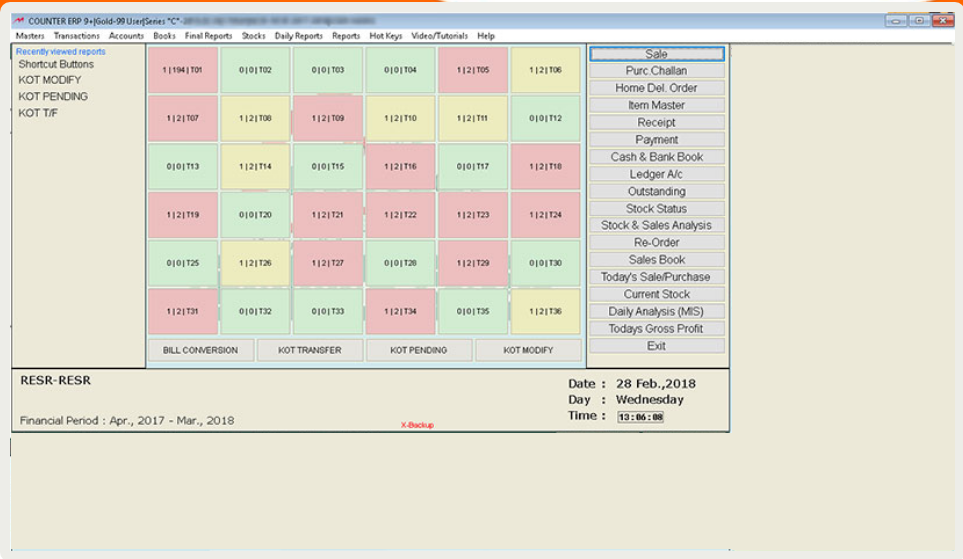Open Ledger A/c
The width and height of the screenshot is (963, 559).
pos(657,174)
